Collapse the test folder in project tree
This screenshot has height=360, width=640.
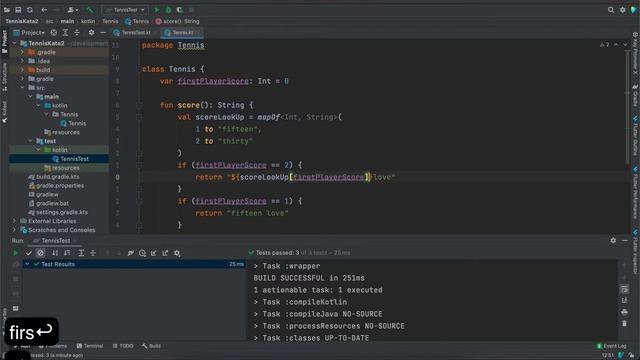31,141
